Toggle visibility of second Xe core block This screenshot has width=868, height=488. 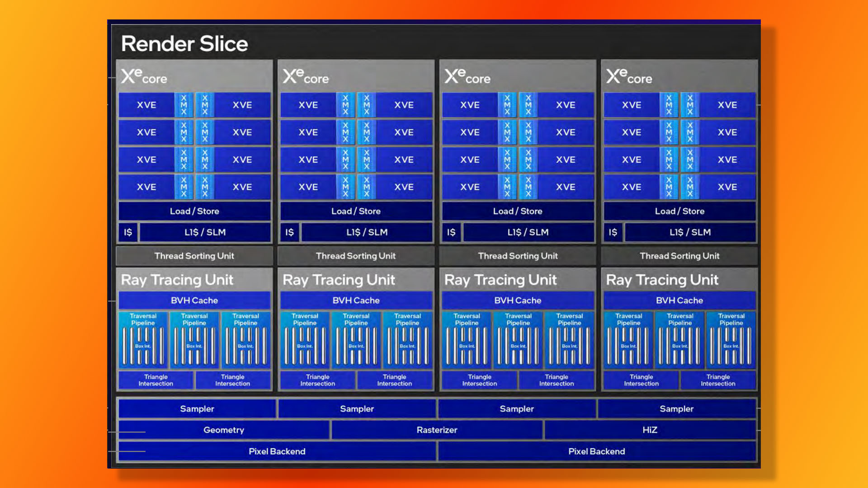tap(356, 77)
